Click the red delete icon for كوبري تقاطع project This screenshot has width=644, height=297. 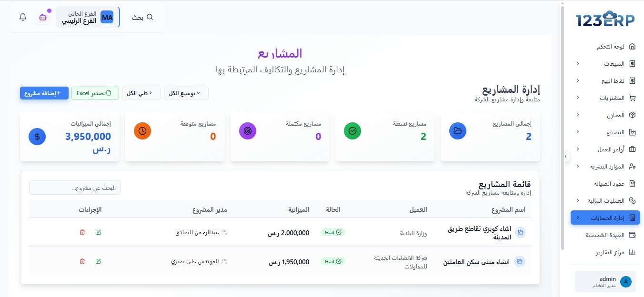[82, 232]
